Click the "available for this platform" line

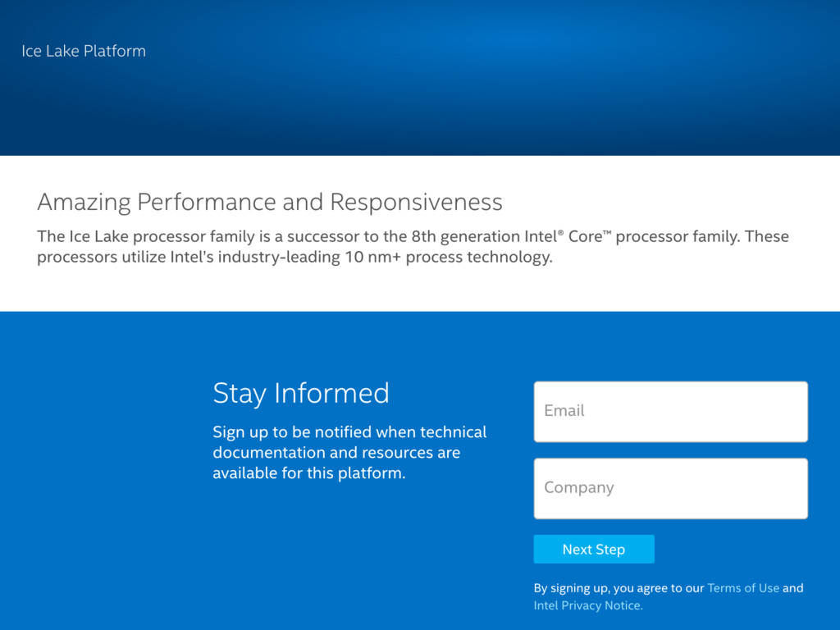308,473
